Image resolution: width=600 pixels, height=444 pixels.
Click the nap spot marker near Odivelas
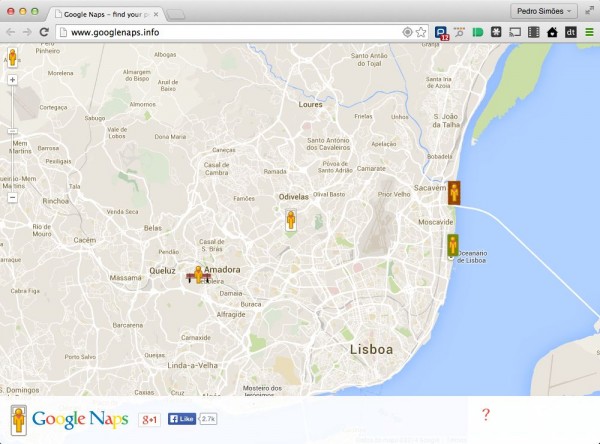291,220
